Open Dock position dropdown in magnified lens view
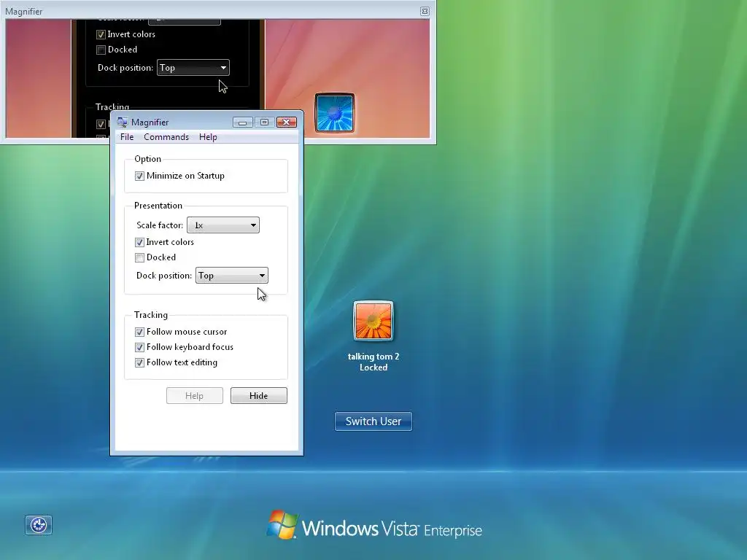 [x=193, y=68]
